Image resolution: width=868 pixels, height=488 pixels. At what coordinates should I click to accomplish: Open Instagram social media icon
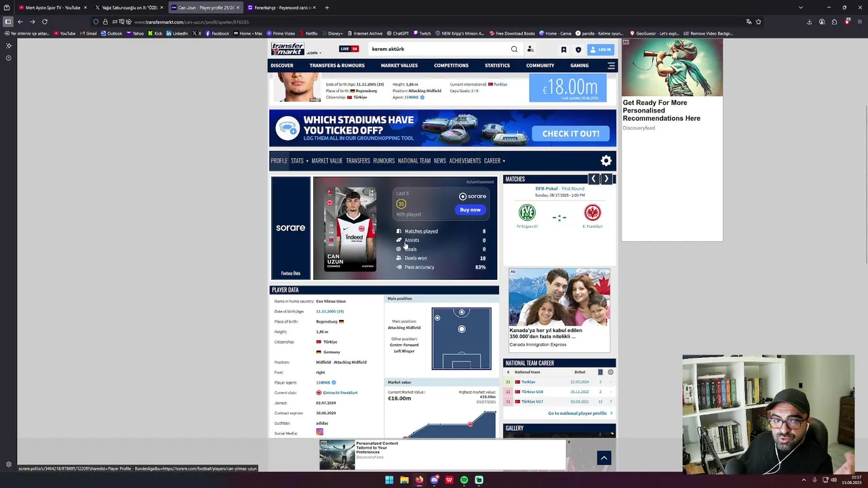(x=319, y=432)
